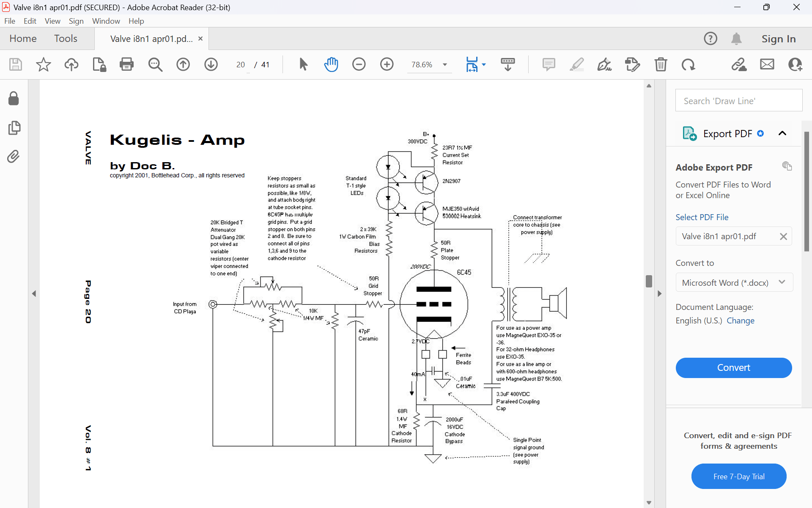Open the Find text magnifier tool
The height and width of the screenshot is (508, 812).
pyautogui.click(x=155, y=64)
